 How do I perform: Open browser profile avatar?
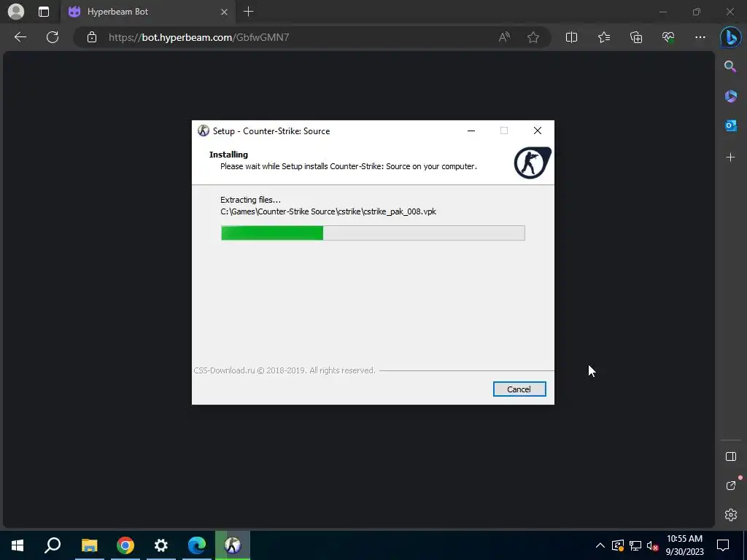tap(16, 12)
